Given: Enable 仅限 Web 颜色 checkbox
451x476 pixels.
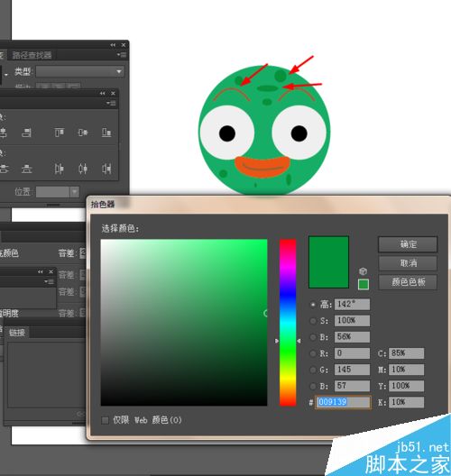Looking at the screenshot, I should point(105,420).
